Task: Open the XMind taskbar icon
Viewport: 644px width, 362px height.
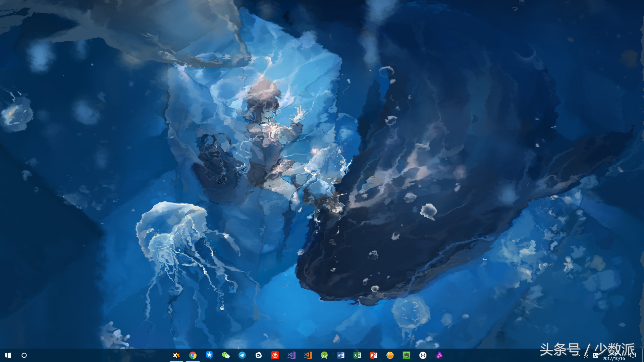Action: 176,355
